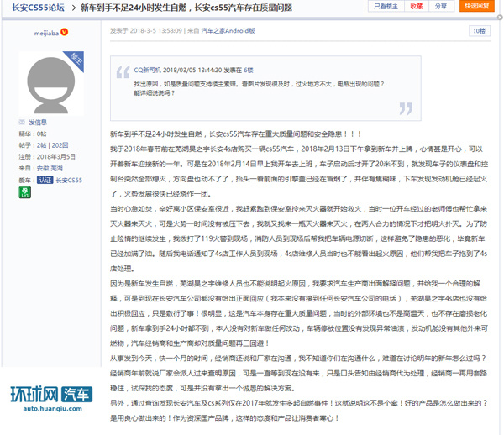Click the envelope message icon
The image size is (504, 435).
[x=22, y=122]
